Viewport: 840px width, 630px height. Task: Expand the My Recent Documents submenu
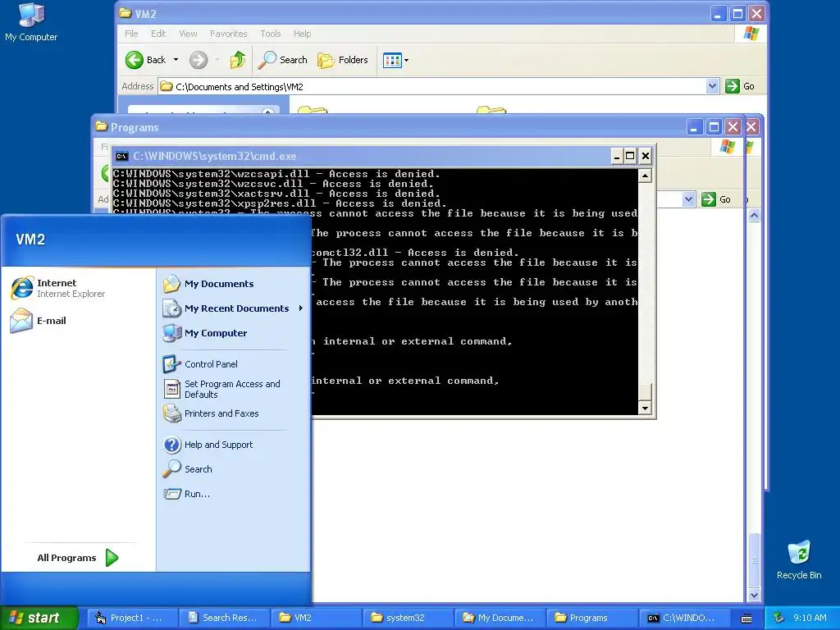(233, 308)
